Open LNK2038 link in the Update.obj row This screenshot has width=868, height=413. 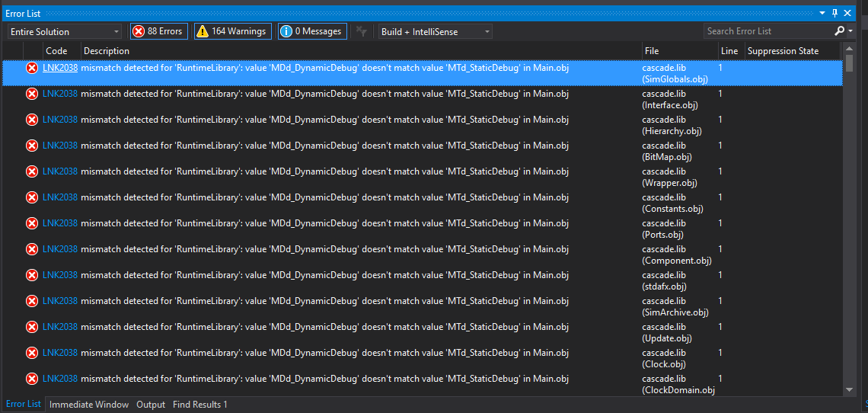(x=60, y=327)
